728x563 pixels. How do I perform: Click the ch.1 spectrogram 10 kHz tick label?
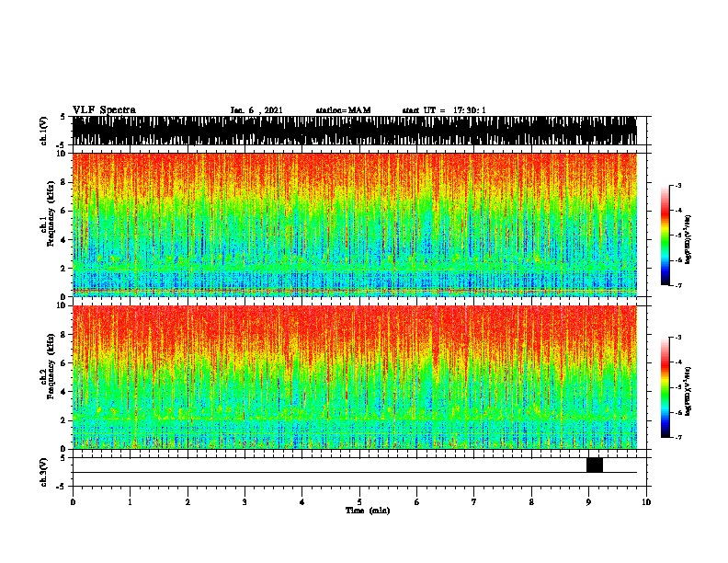(63, 154)
